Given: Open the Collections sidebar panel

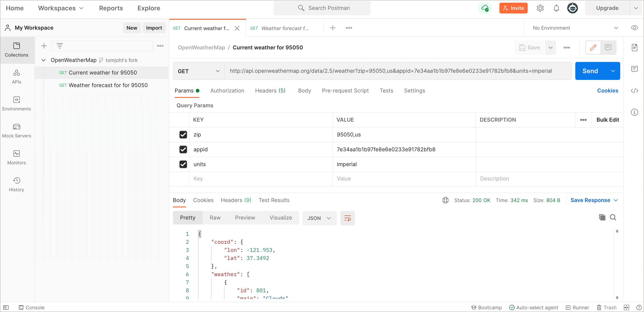Looking at the screenshot, I should click(x=16, y=50).
